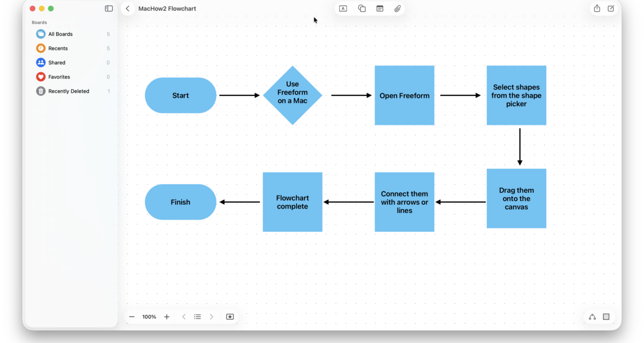The width and height of the screenshot is (644, 343).
Task: Toggle connector lines icon at bottom right
Action: click(592, 317)
